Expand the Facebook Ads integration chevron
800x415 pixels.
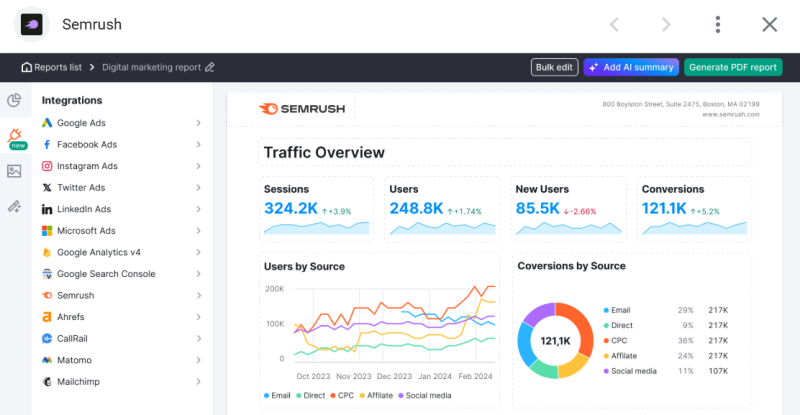coord(198,144)
